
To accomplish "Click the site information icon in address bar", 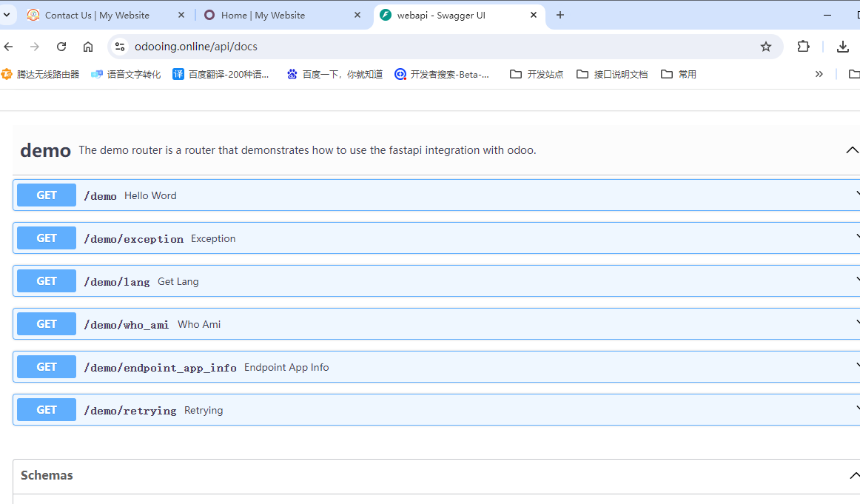I will [119, 47].
